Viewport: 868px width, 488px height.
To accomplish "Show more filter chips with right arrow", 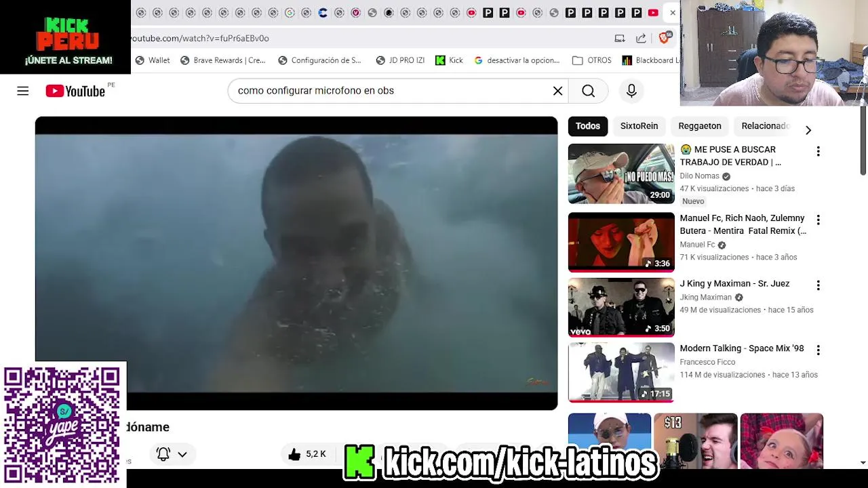I will coord(808,129).
